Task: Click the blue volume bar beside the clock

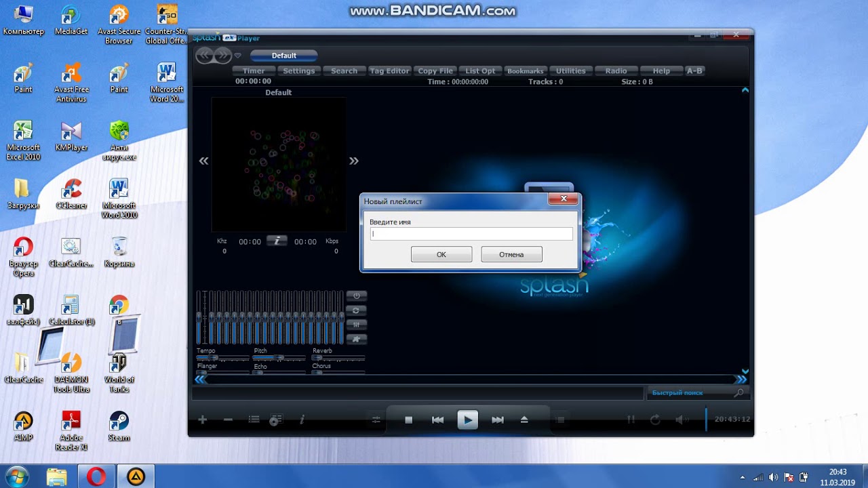Action: coord(706,420)
